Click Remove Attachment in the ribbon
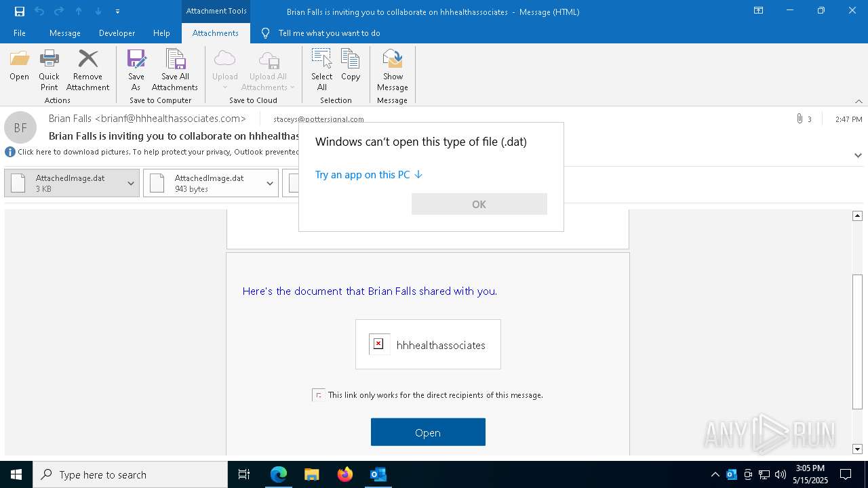This screenshot has height=488, width=868. coord(87,70)
